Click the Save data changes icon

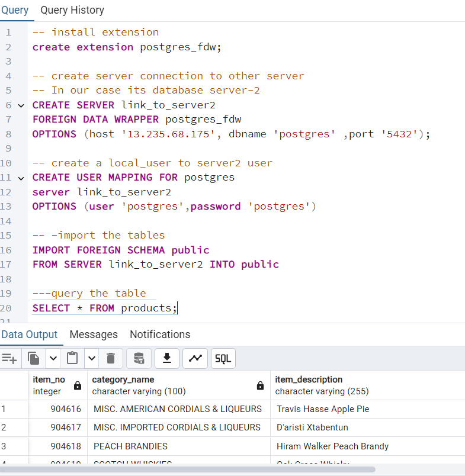click(139, 358)
